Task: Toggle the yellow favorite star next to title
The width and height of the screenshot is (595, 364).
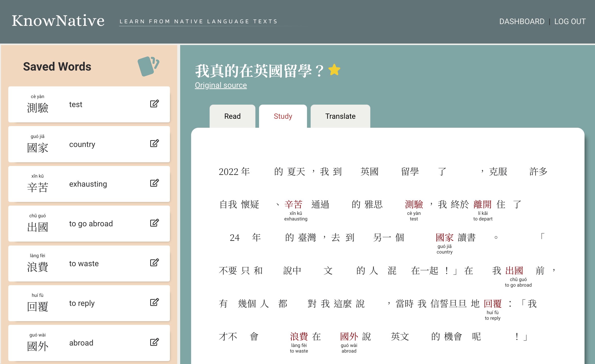Action: (334, 70)
